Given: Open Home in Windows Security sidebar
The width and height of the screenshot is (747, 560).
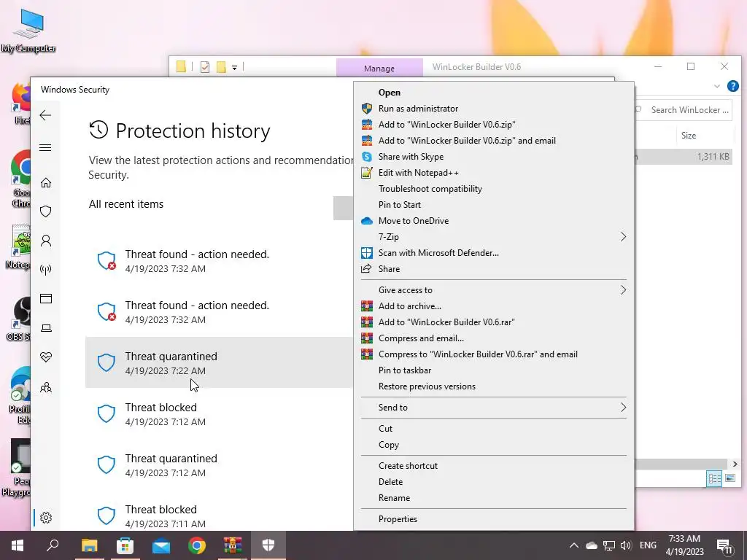Looking at the screenshot, I should coord(46,183).
